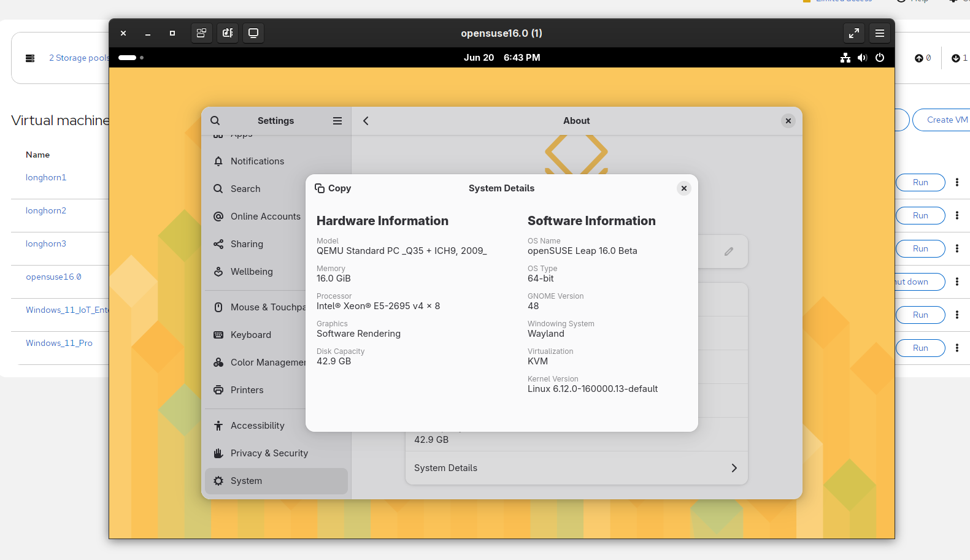Click the volume icon in the top bar

[x=863, y=58]
